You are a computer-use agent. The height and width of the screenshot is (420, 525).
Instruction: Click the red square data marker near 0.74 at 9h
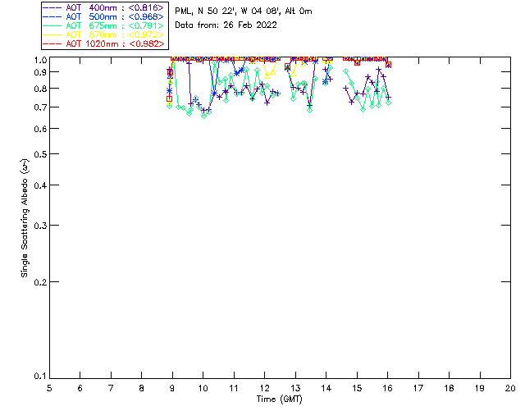tap(170, 98)
